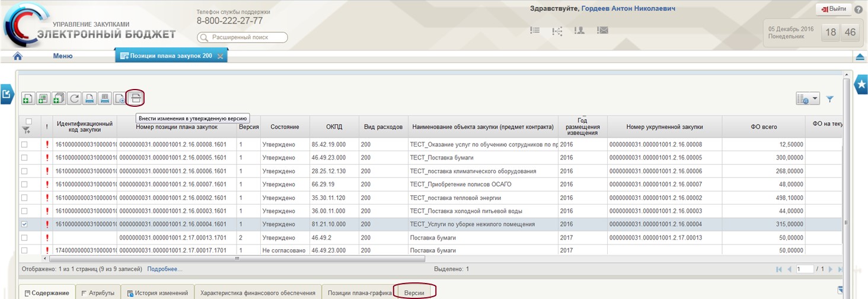
Task: Click the home icon in navigation bar
Action: (18, 56)
